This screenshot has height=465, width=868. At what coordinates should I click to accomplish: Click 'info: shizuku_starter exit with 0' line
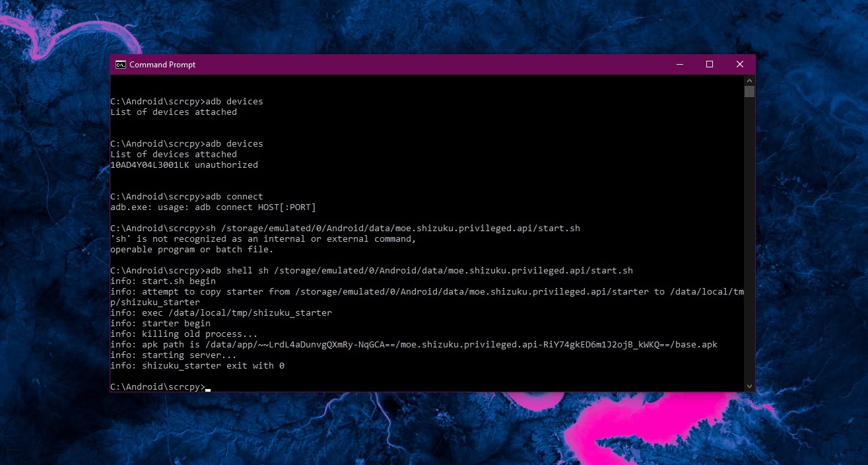(x=197, y=366)
